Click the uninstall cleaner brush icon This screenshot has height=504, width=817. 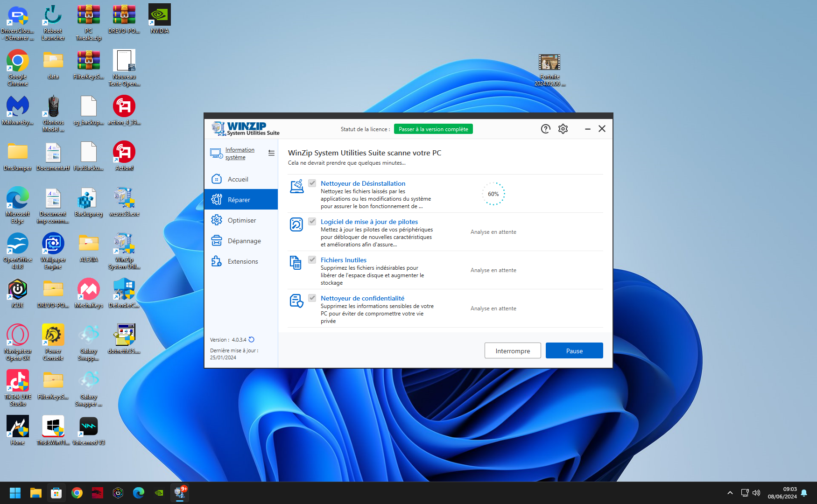pyautogui.click(x=296, y=186)
